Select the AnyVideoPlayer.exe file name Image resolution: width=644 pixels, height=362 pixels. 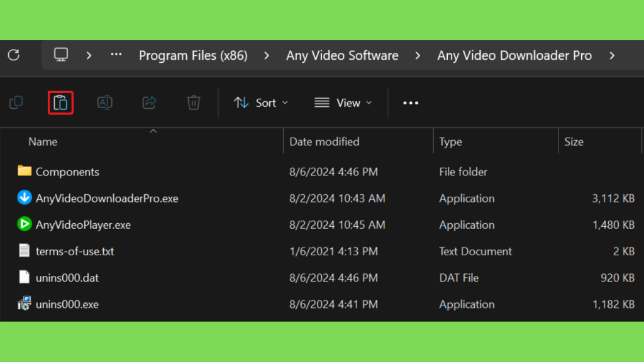[x=83, y=225]
